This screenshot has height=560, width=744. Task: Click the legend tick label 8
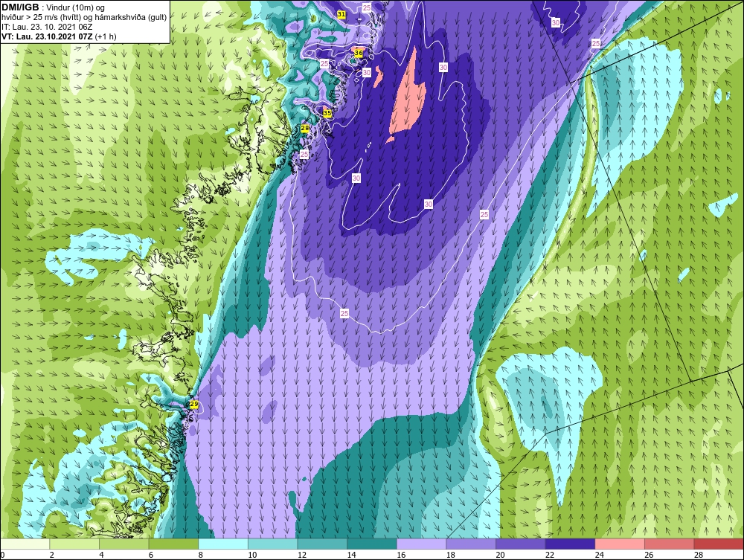(200, 555)
